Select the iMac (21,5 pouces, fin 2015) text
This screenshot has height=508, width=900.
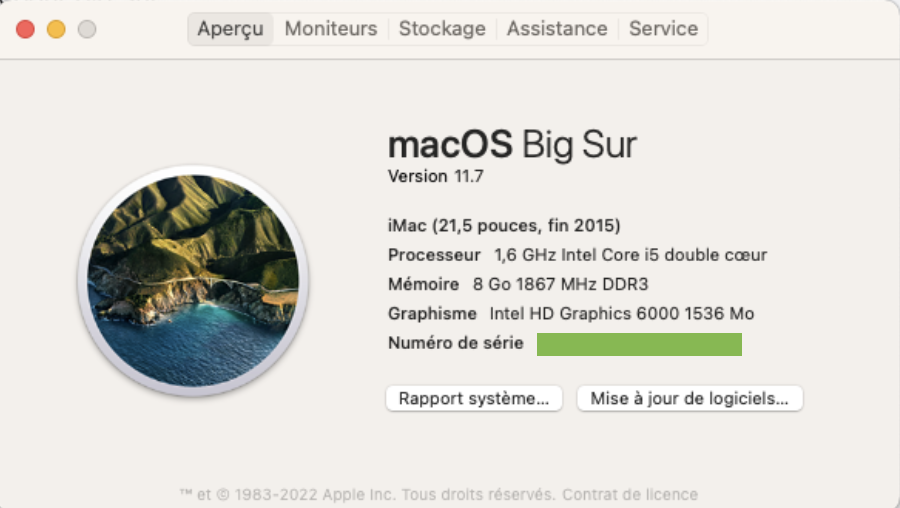pos(504,225)
